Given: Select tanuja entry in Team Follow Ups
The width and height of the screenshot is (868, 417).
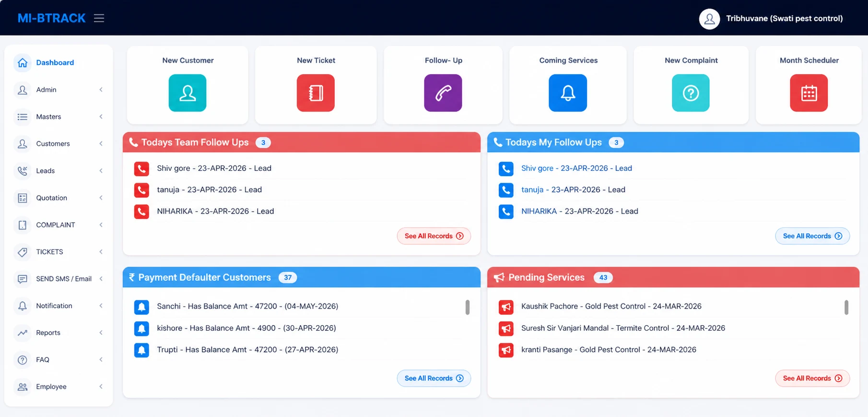Looking at the screenshot, I should point(209,190).
